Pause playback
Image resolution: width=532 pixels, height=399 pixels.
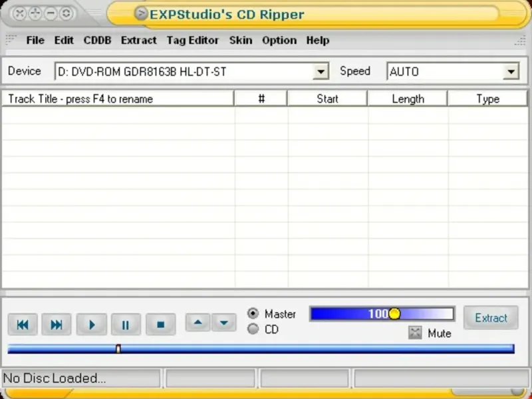coord(126,325)
